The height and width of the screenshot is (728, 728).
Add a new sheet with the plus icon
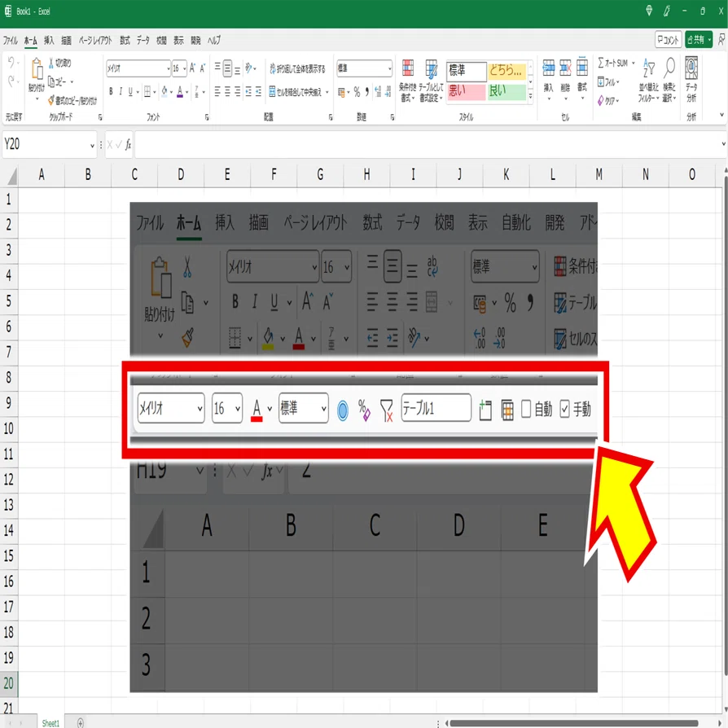[x=81, y=722]
